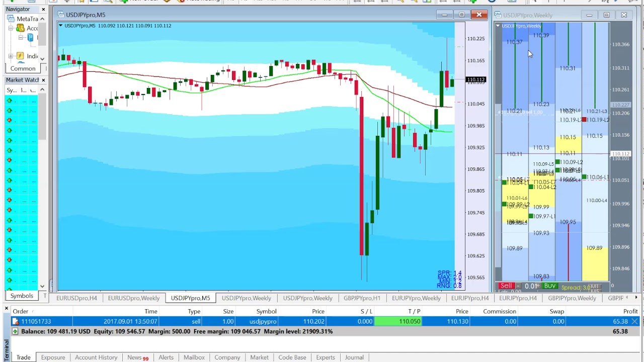The height and width of the screenshot is (362, 644).
Task: Click the Balance summary row icon
Action: point(15,331)
